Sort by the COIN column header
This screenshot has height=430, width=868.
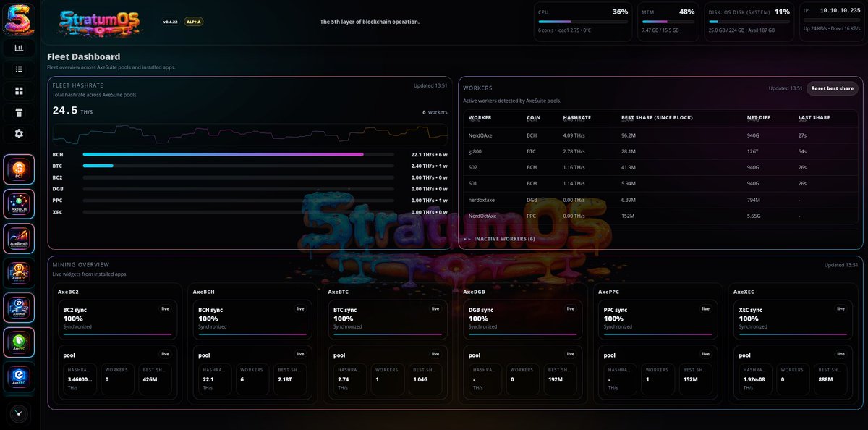coord(532,117)
